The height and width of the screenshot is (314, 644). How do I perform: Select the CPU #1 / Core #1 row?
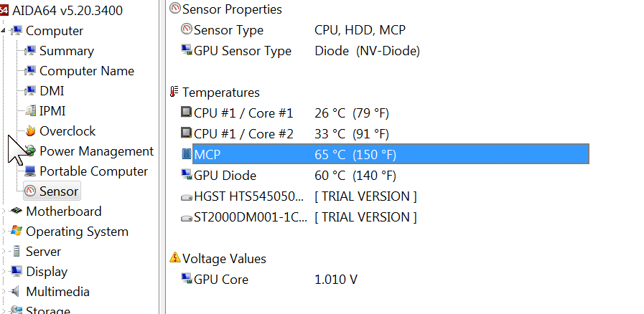pos(243,113)
